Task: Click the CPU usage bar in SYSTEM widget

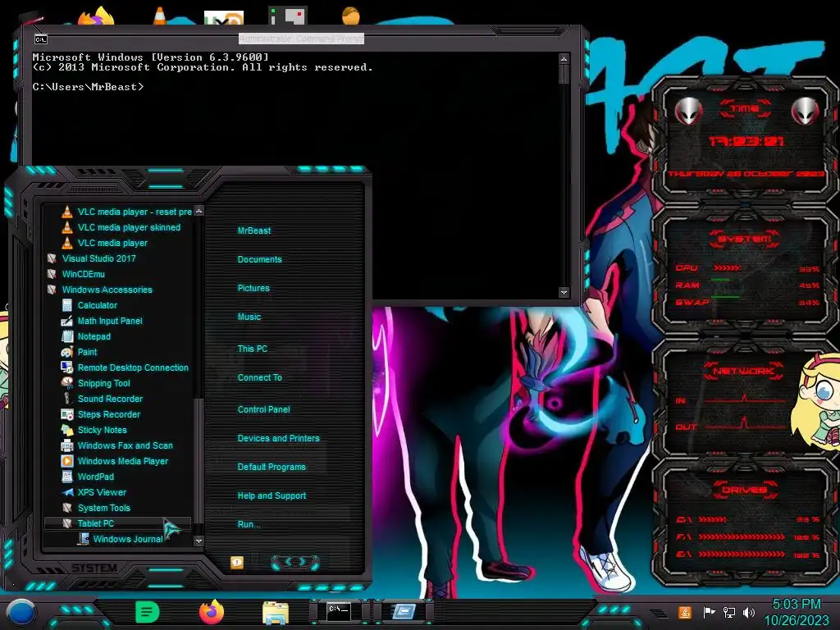Action: tap(727, 268)
